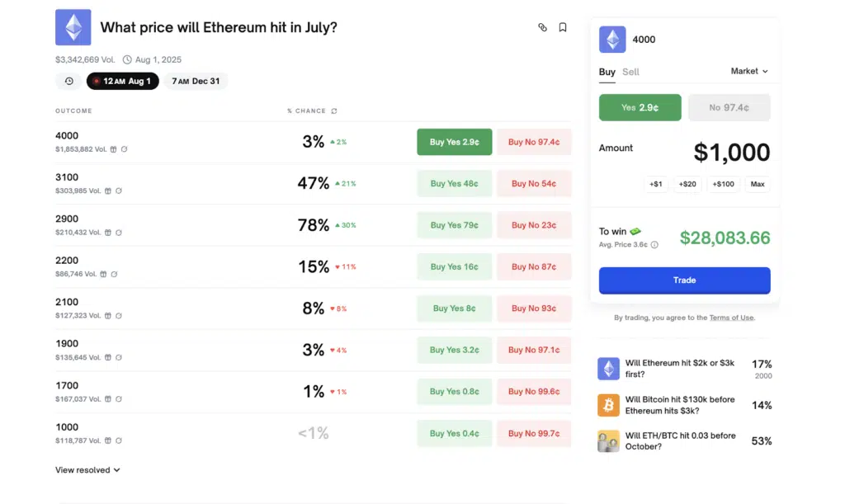Open the Terms of Use link

click(x=731, y=318)
